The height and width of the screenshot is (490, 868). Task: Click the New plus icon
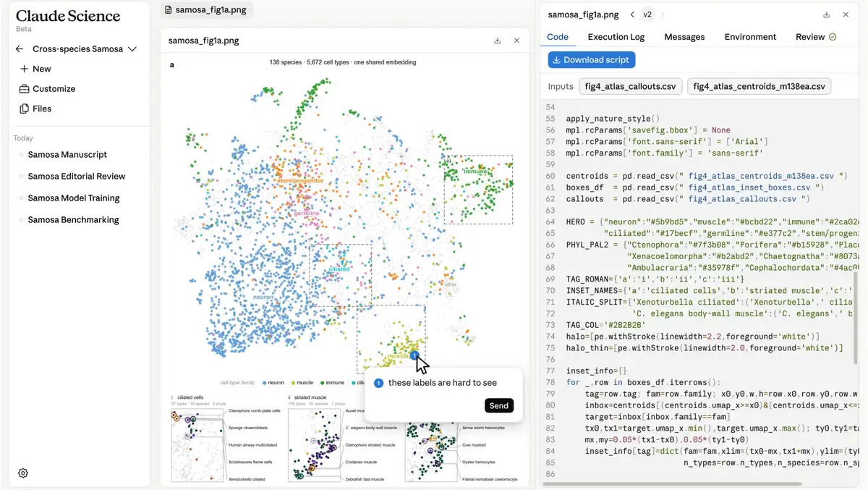(24, 69)
